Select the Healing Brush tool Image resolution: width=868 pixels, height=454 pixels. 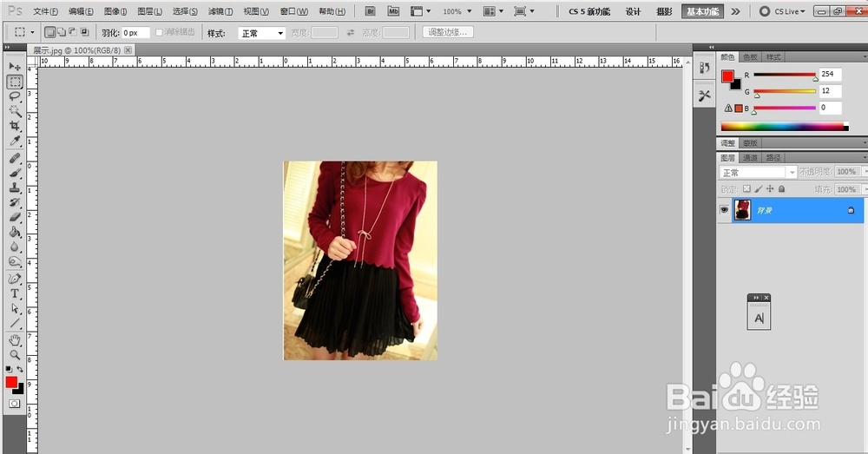pos(15,158)
